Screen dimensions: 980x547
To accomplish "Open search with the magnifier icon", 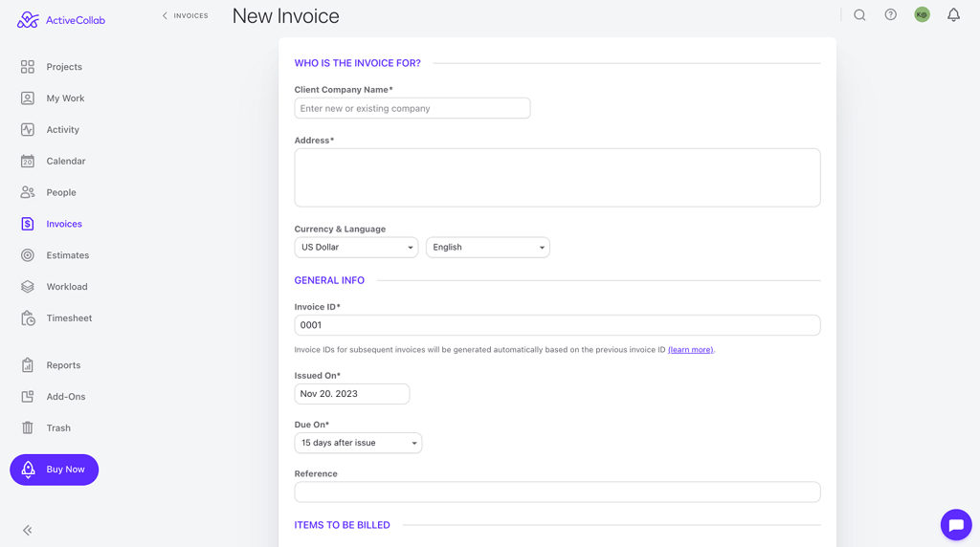I will point(860,15).
